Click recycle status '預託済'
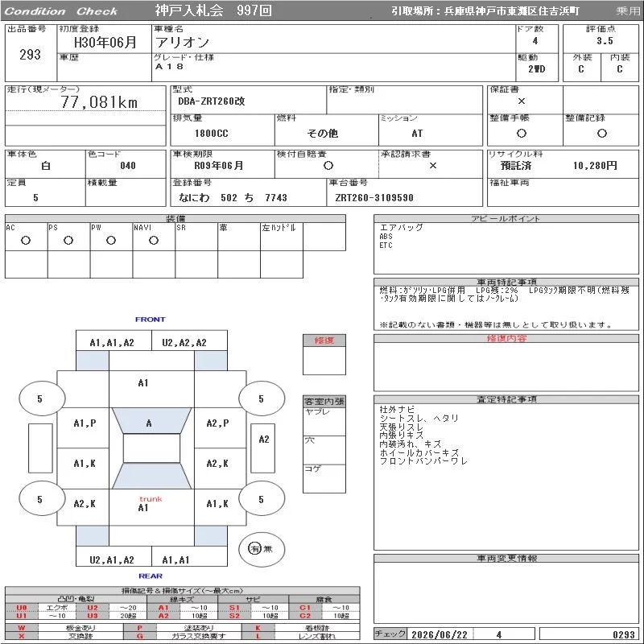Image resolution: width=644 pixels, height=644 pixels. point(516,166)
